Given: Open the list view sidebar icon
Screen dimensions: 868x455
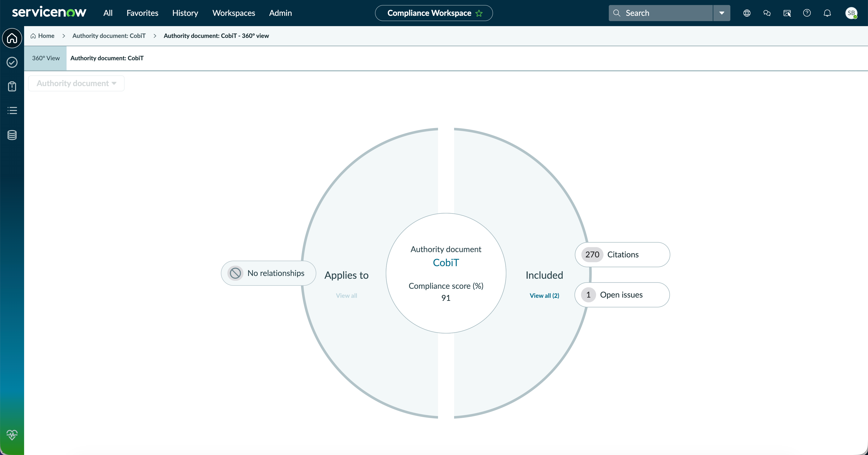Looking at the screenshot, I should 12,110.
